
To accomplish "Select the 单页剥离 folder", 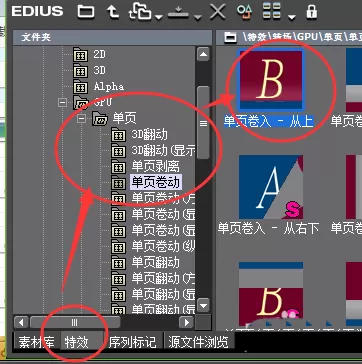I will [155, 166].
